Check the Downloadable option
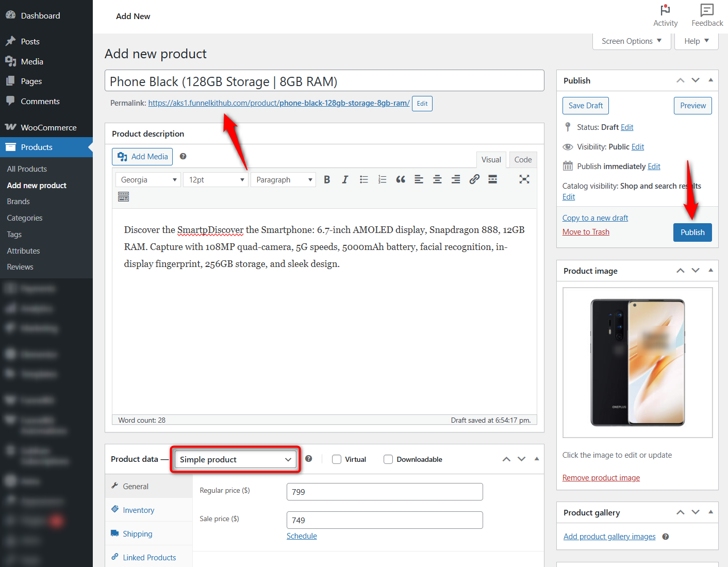Image resolution: width=728 pixels, height=567 pixels. pyautogui.click(x=388, y=459)
